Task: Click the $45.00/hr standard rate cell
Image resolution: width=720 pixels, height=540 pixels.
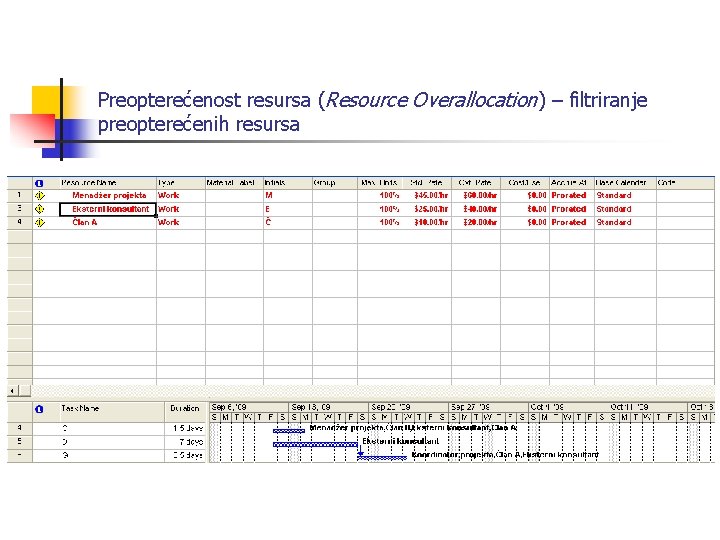Action: (x=427, y=196)
